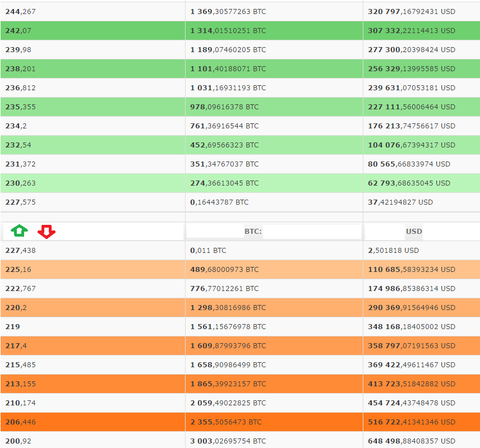Click the 1 561,15676978 BTC amount
The height and width of the screenshot is (448, 480).
click(x=228, y=327)
